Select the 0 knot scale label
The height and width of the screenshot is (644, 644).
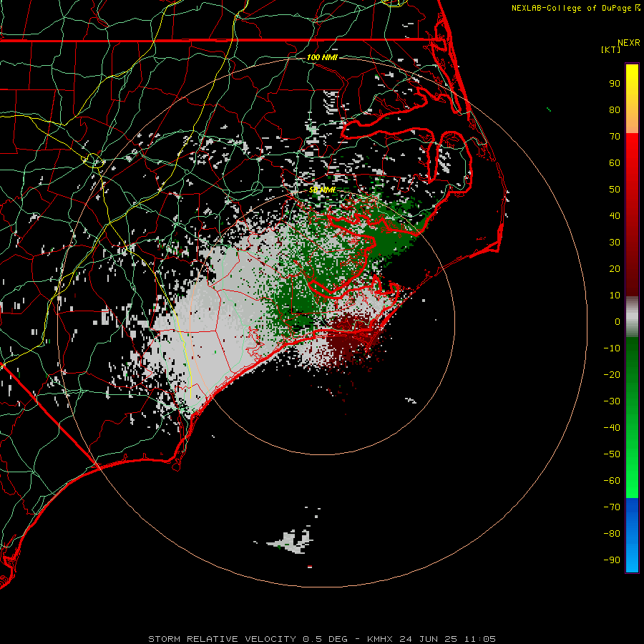618,322
